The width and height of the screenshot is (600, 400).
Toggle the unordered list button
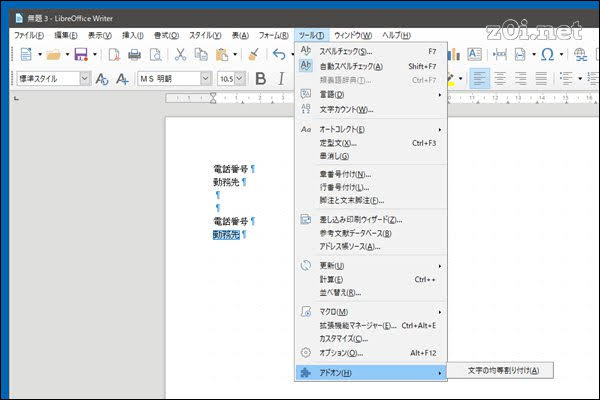tap(566, 78)
